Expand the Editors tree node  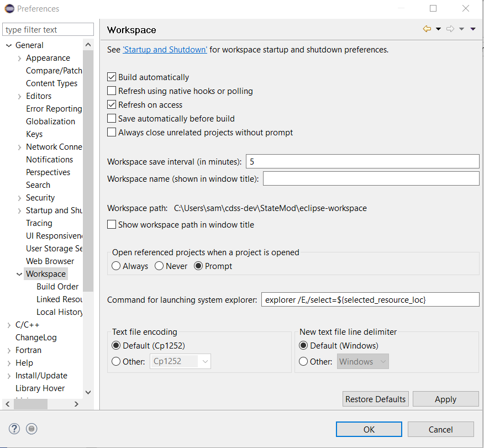pyautogui.click(x=19, y=96)
